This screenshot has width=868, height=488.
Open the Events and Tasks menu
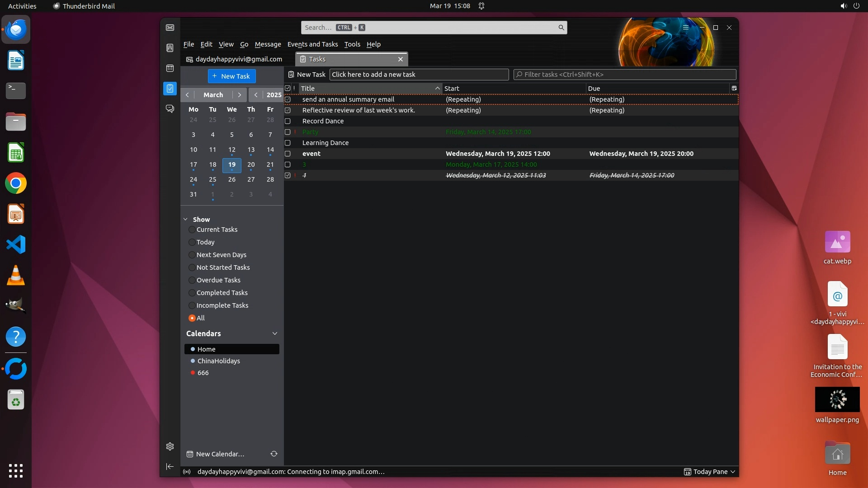tap(312, 44)
